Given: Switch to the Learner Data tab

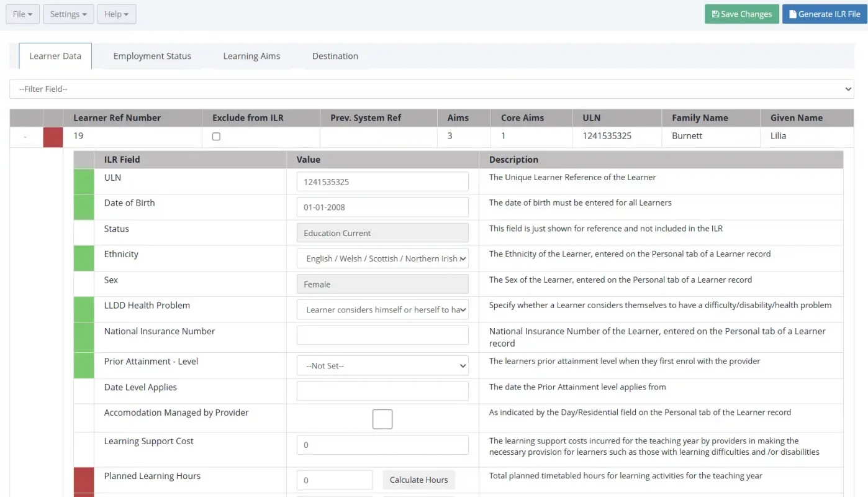Looking at the screenshot, I should tap(55, 56).
